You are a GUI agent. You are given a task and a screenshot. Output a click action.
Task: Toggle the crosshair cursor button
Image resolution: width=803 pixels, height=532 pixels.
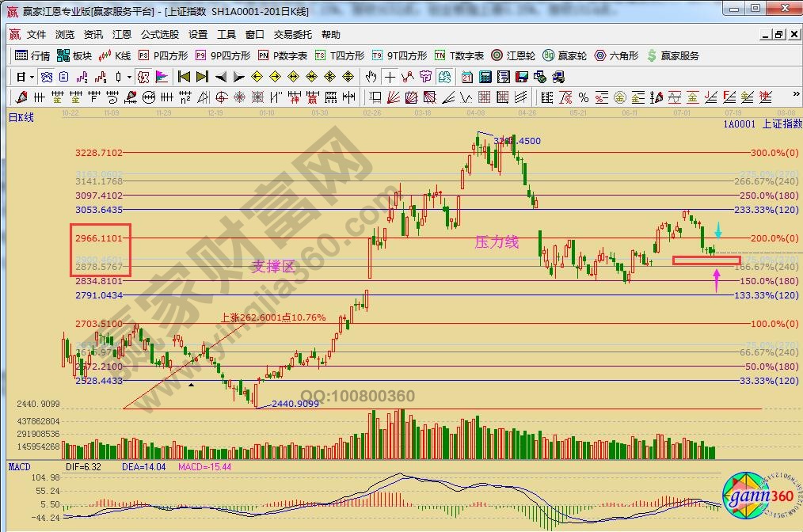[x=390, y=77]
